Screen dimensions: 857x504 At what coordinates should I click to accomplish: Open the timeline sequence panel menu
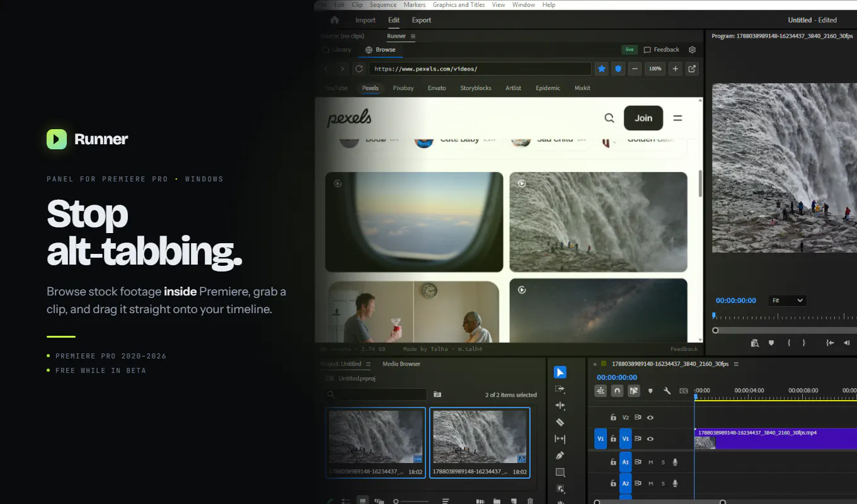736,364
